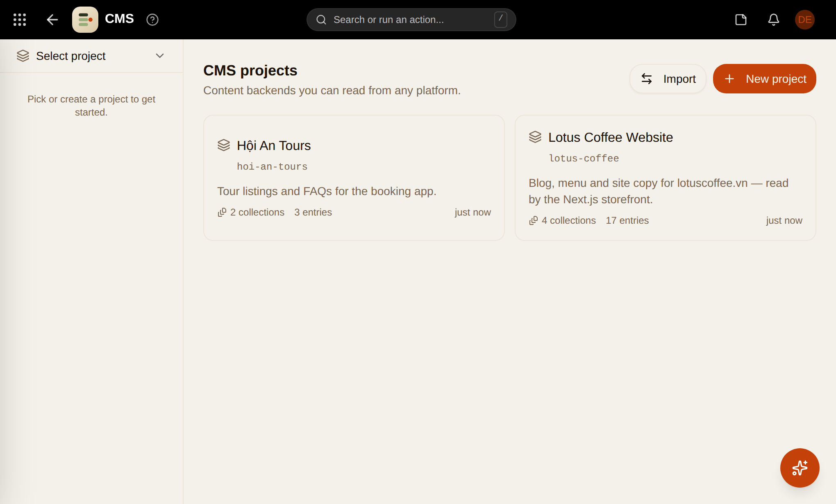Image resolution: width=836 pixels, height=504 pixels.
Task: Open notifications bell
Action: (x=774, y=20)
